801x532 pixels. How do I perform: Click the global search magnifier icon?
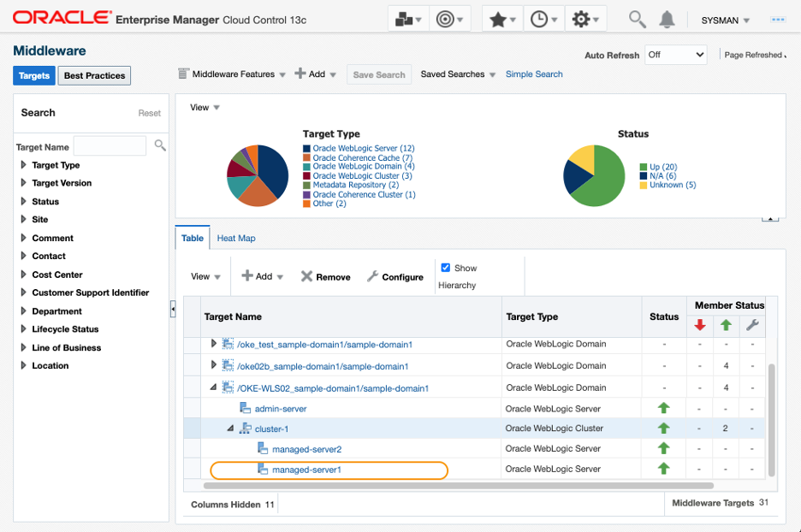click(637, 20)
